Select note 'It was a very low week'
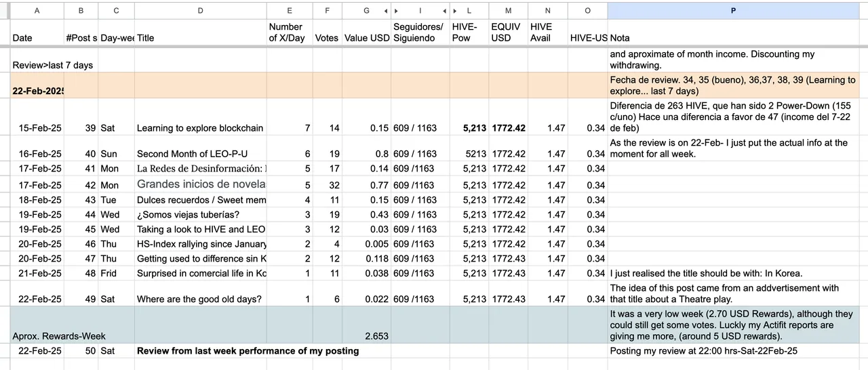868x370 pixels. click(x=734, y=325)
